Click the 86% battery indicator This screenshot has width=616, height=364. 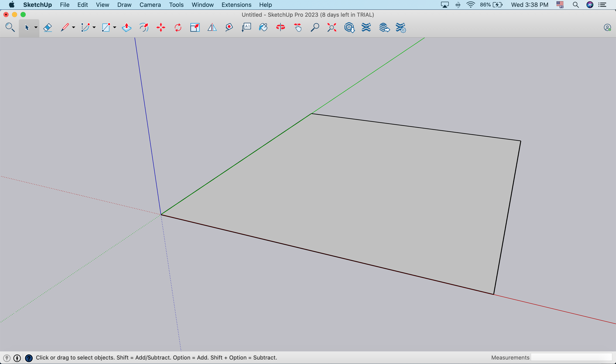pos(491,5)
